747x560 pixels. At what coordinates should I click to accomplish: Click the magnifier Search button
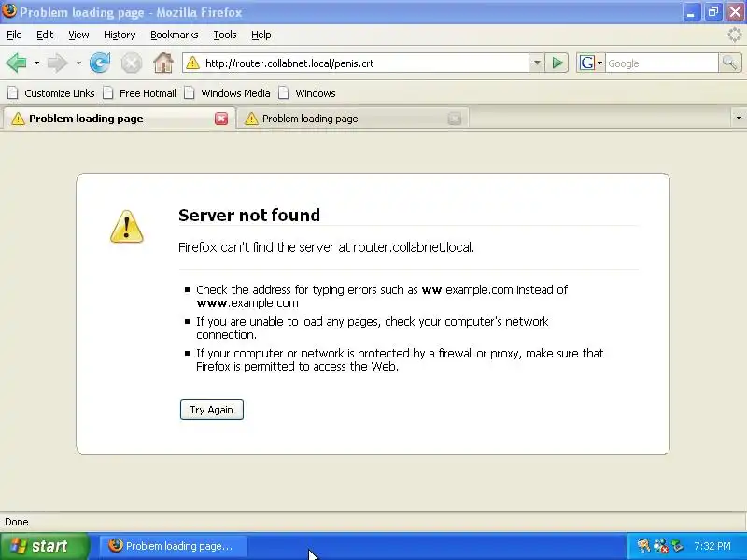730,63
